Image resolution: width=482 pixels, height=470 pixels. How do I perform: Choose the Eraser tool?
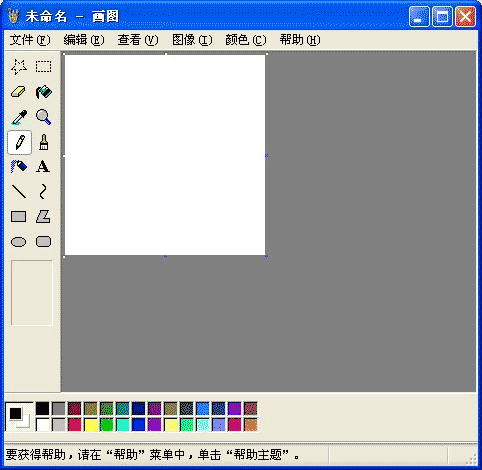pyautogui.click(x=19, y=92)
